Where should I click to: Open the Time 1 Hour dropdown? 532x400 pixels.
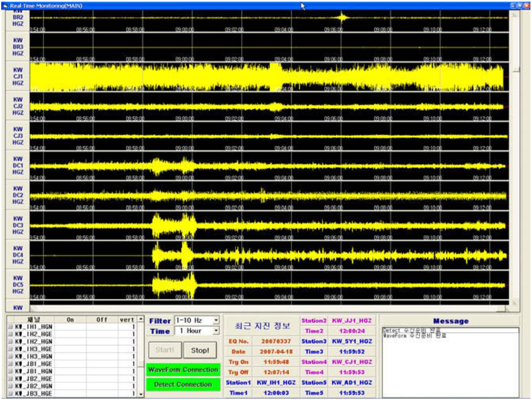point(216,331)
